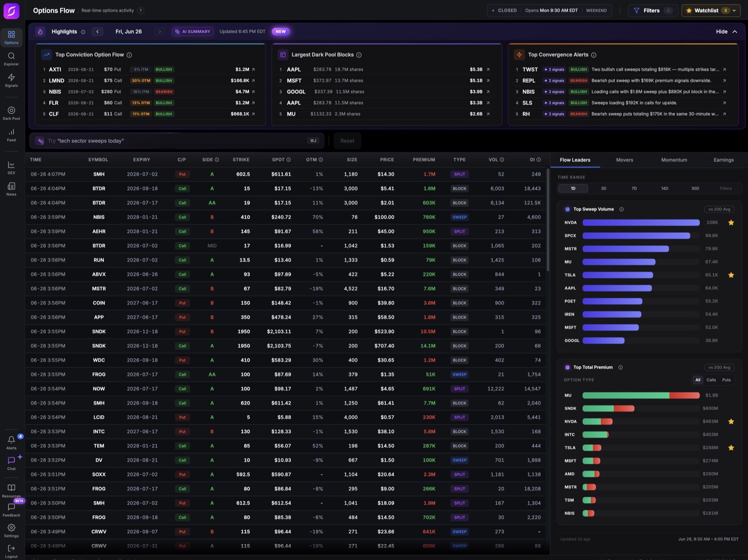Open the Feedback sidebar icon
748x560 pixels.
pos(11,510)
